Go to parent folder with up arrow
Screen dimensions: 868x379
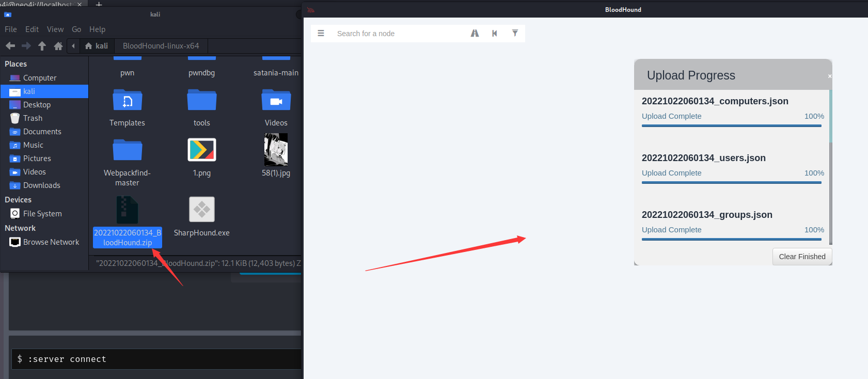42,46
